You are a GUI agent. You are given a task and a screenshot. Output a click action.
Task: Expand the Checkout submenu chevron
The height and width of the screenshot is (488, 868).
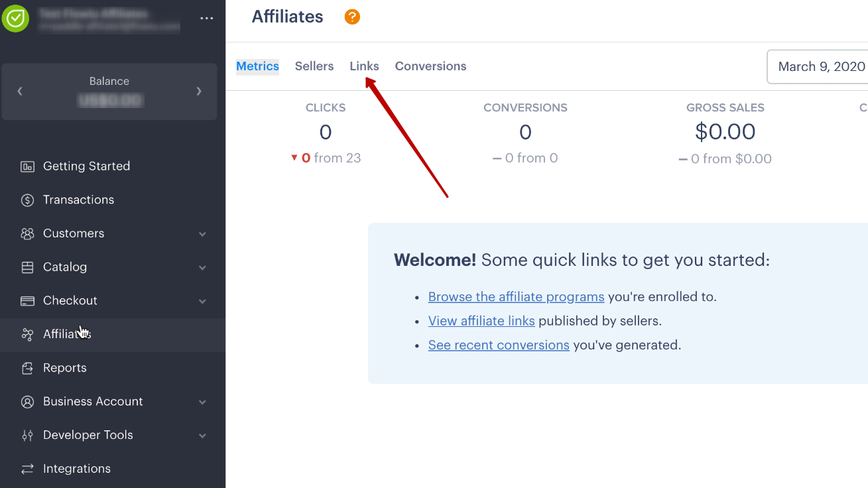[202, 302]
